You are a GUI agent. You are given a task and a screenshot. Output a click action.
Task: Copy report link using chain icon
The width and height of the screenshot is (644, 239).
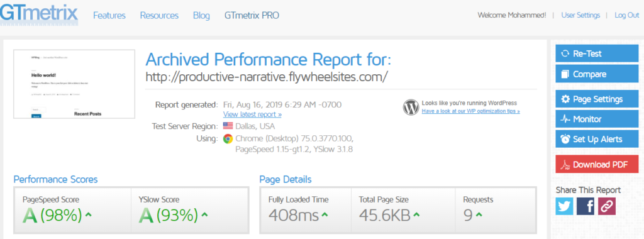tap(607, 206)
